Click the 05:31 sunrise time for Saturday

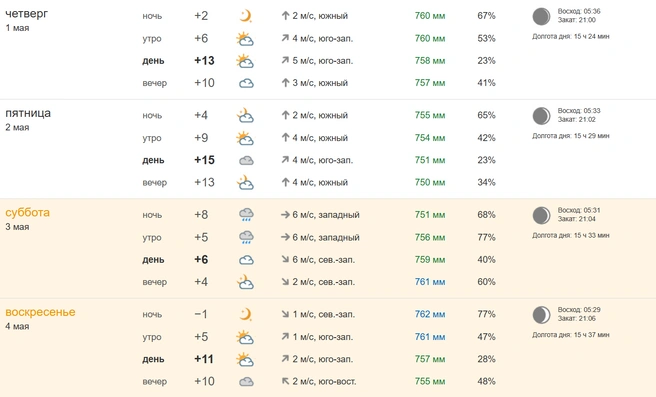click(x=592, y=210)
